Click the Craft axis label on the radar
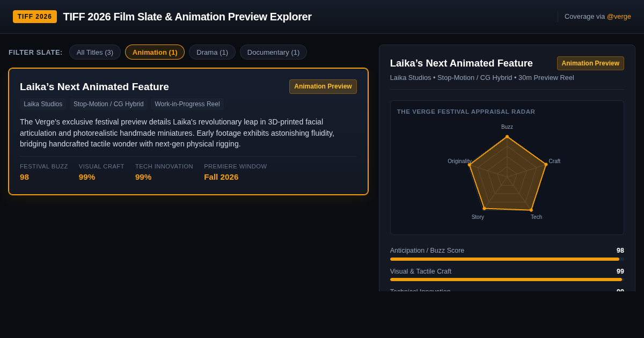 554,161
